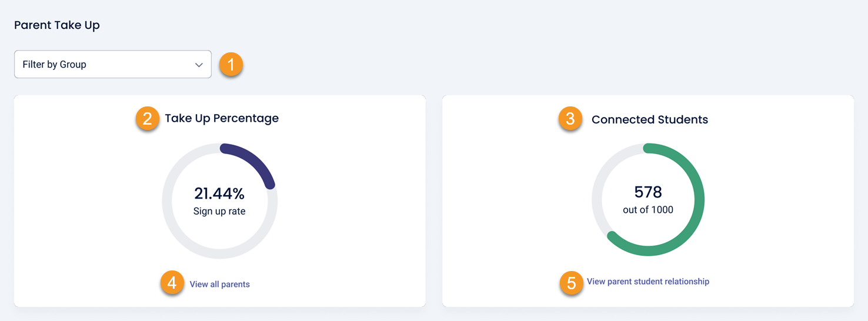
Task: Click the Connected Students card title
Action: (x=649, y=119)
